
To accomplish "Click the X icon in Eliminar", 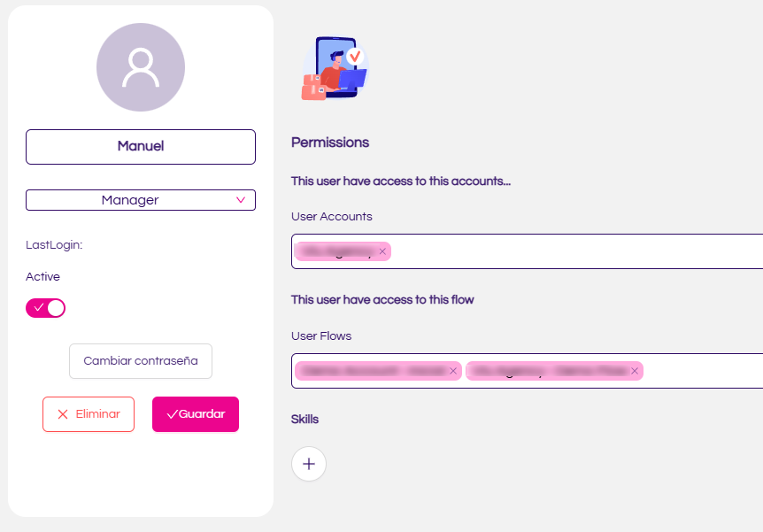I will click(x=63, y=414).
